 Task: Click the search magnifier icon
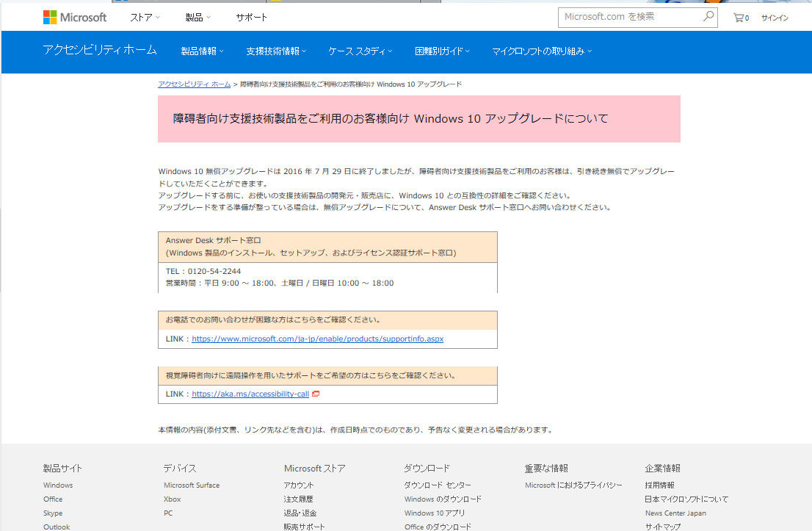point(708,17)
